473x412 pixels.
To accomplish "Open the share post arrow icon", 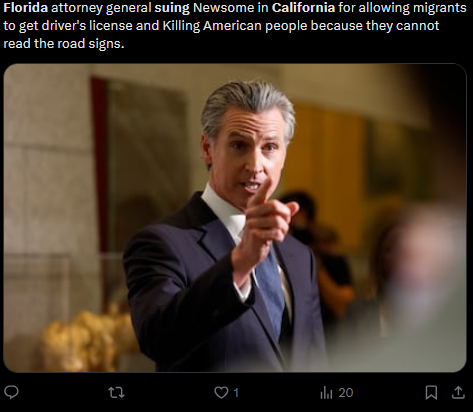I will click(x=458, y=392).
